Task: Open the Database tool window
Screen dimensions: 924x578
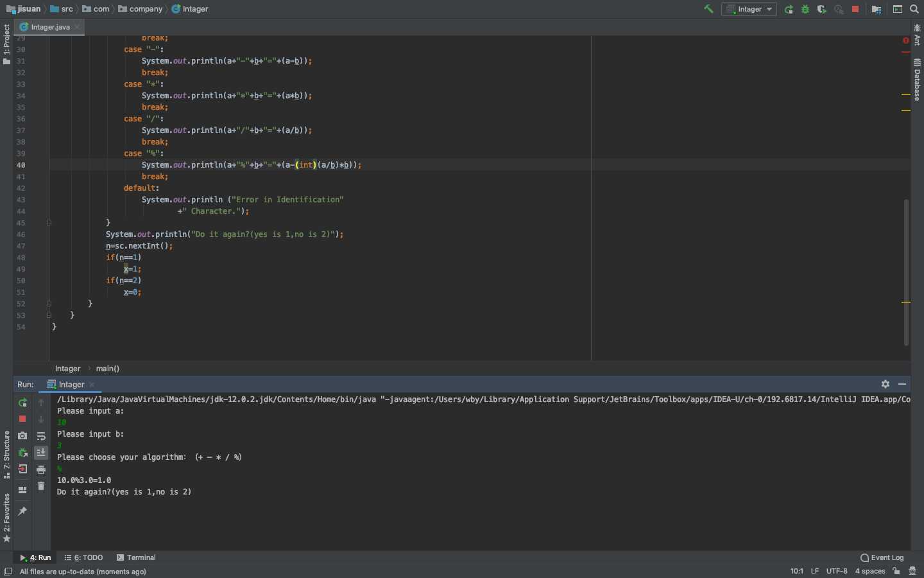Action: point(917,80)
